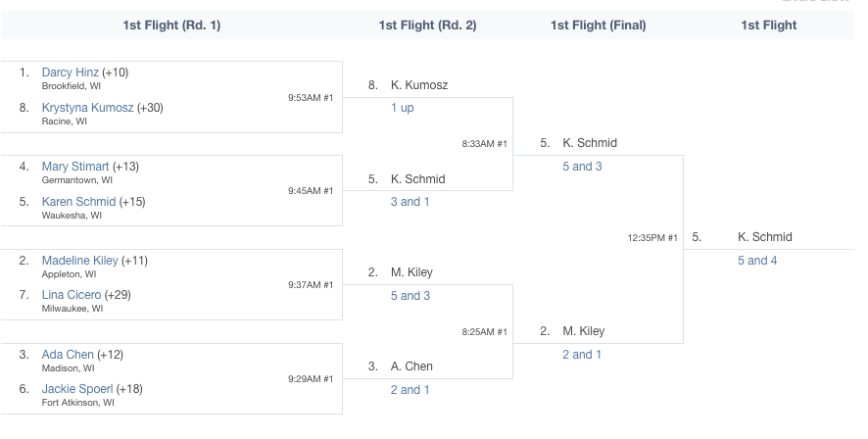868x439 pixels.
Task: Select Ada Chen player name
Action: 68,355
